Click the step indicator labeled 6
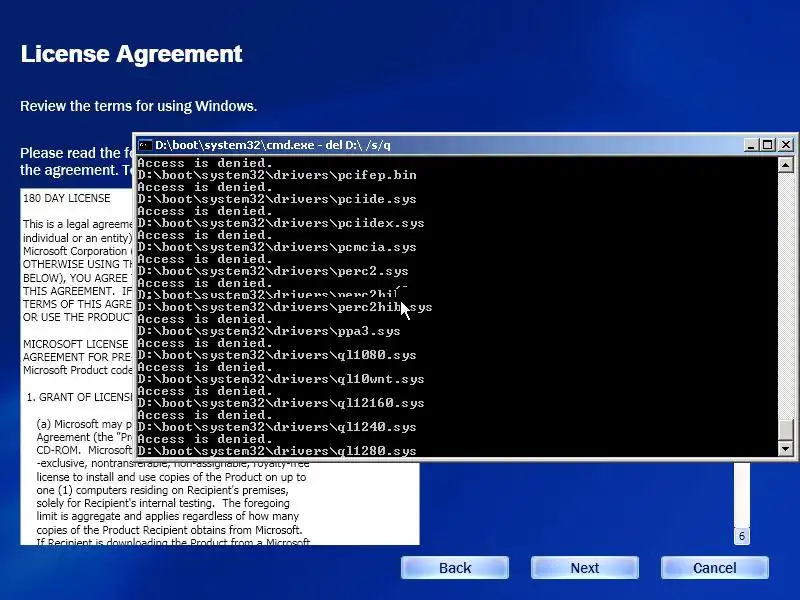The width and height of the screenshot is (800, 600). point(742,536)
